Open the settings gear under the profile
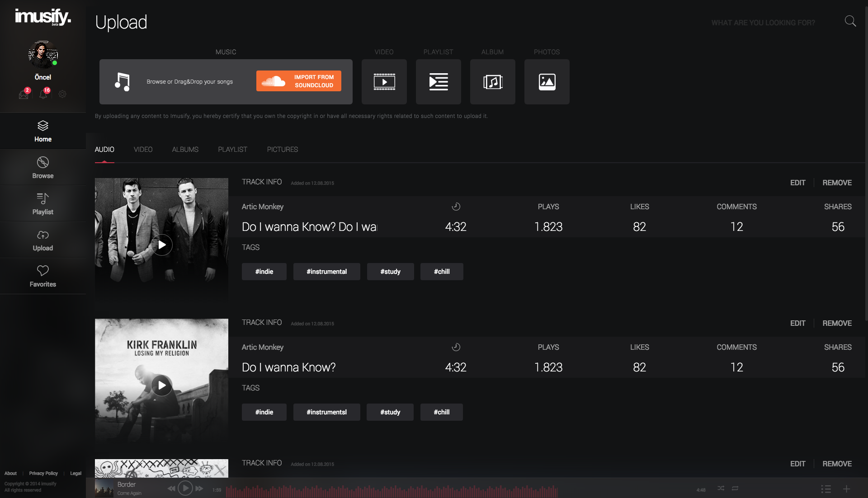The width and height of the screenshot is (868, 498). pos(62,94)
